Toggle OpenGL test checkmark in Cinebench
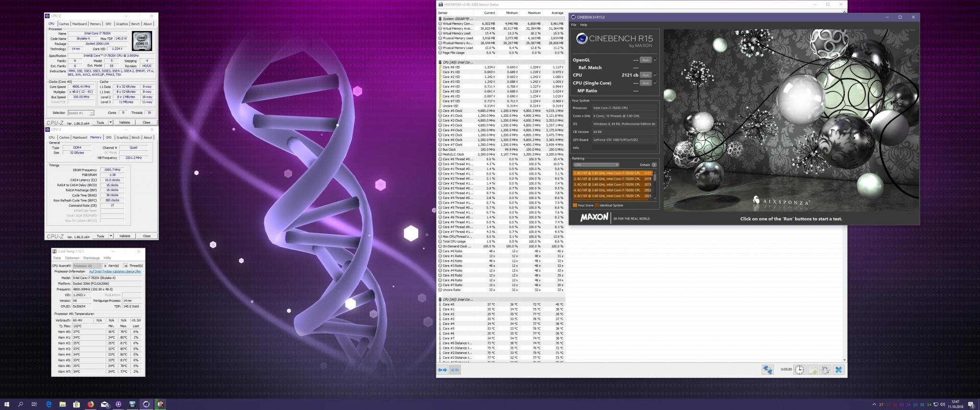980x410 pixels. point(655,60)
